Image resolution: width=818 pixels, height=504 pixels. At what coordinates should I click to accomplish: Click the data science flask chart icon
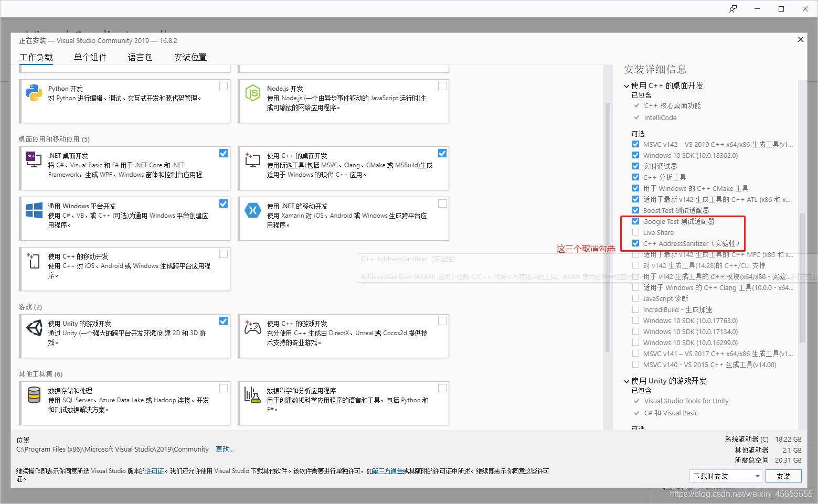pos(252,395)
